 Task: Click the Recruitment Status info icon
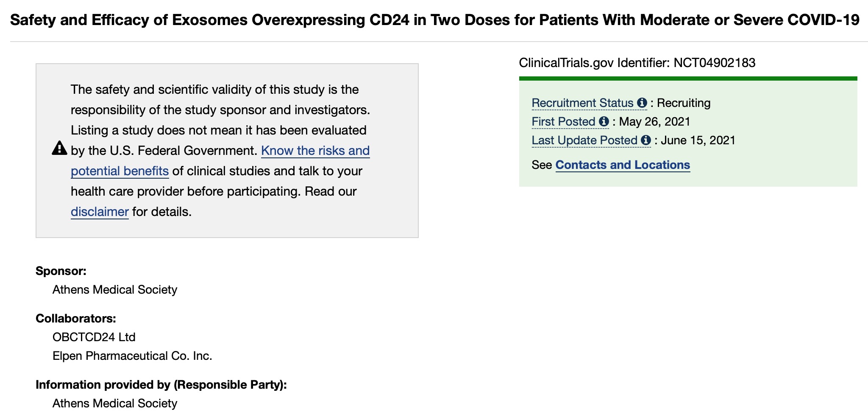(642, 103)
